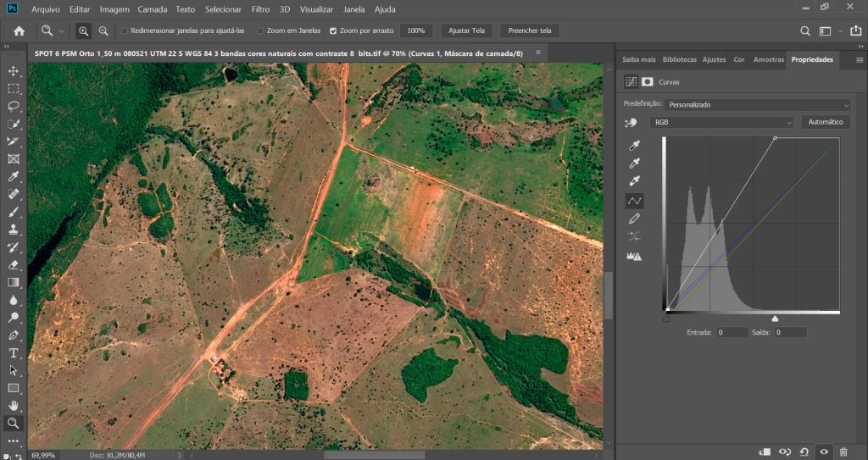Viewport: 868px width, 460px height.
Task: Expand the Properties panel options menu
Action: point(859,60)
